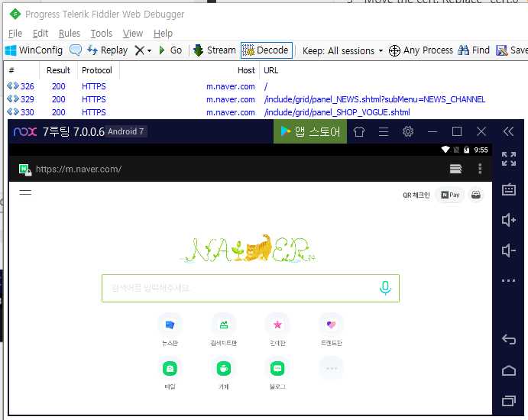This screenshot has width=528, height=420.
Task: Open the 블로그 blog shortcut icon
Action: 277,369
